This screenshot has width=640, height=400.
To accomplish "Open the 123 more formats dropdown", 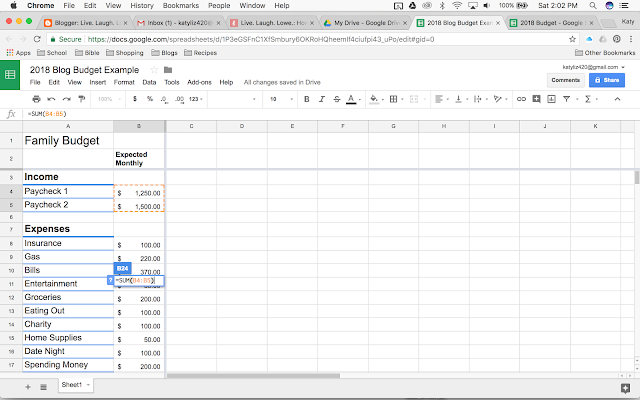I will click(x=196, y=99).
